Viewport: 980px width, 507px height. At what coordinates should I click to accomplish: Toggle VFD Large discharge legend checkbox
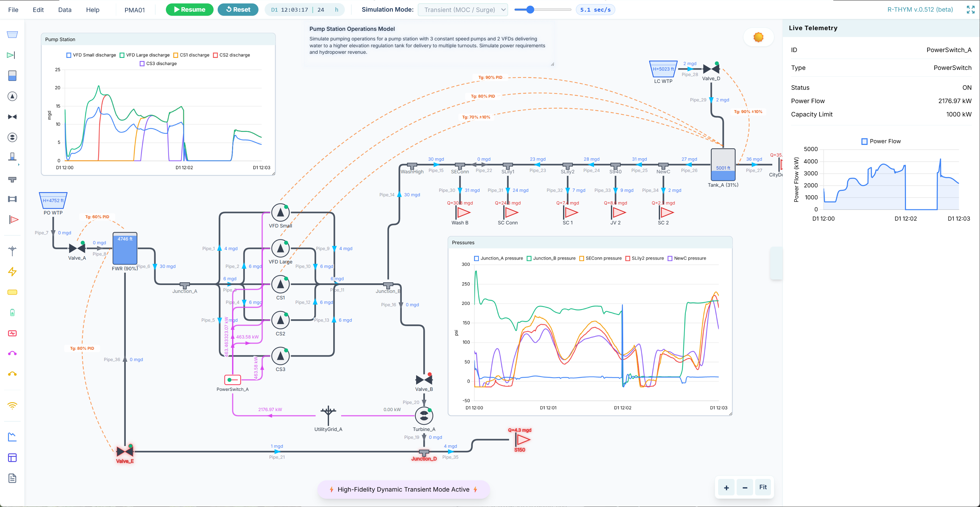pyautogui.click(x=122, y=55)
